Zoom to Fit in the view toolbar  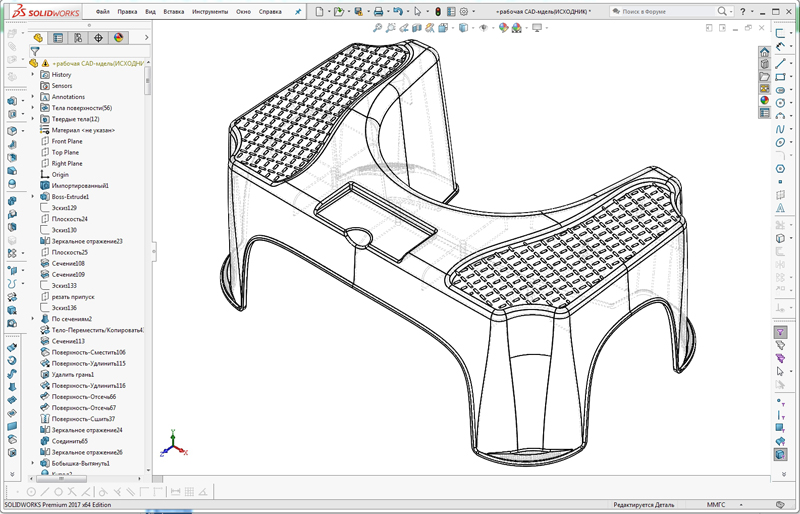[378, 28]
